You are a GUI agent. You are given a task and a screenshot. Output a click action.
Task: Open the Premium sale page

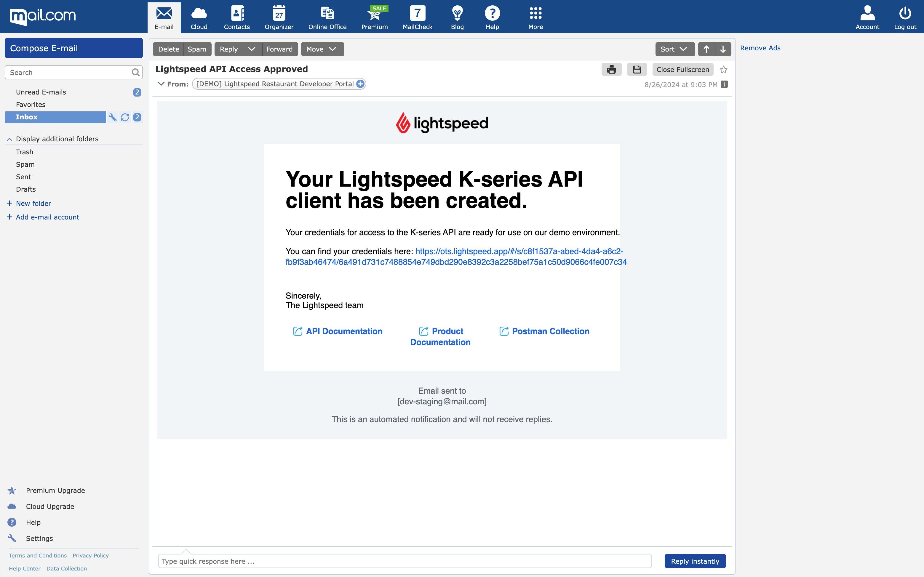click(x=374, y=17)
